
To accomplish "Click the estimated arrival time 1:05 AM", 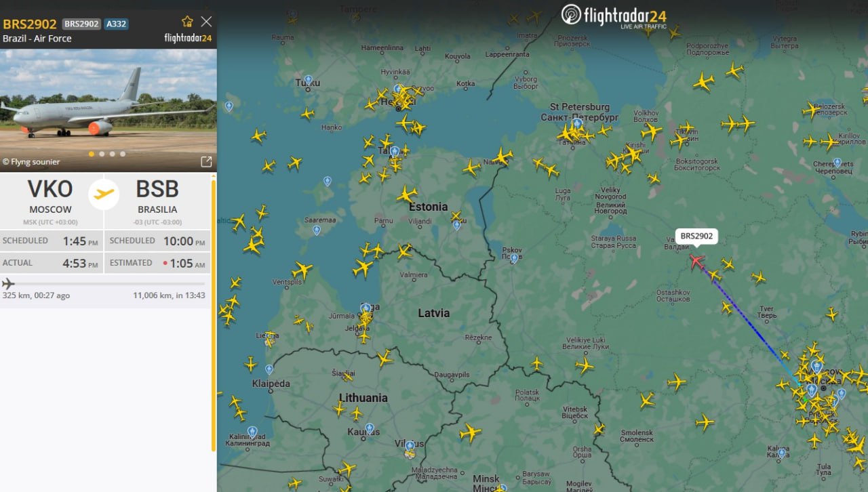I will click(187, 263).
